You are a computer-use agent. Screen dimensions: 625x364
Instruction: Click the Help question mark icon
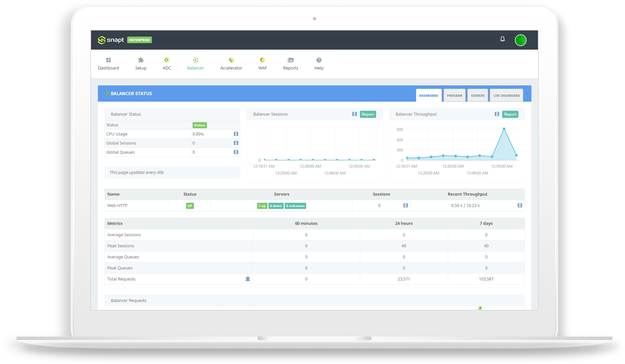319,60
